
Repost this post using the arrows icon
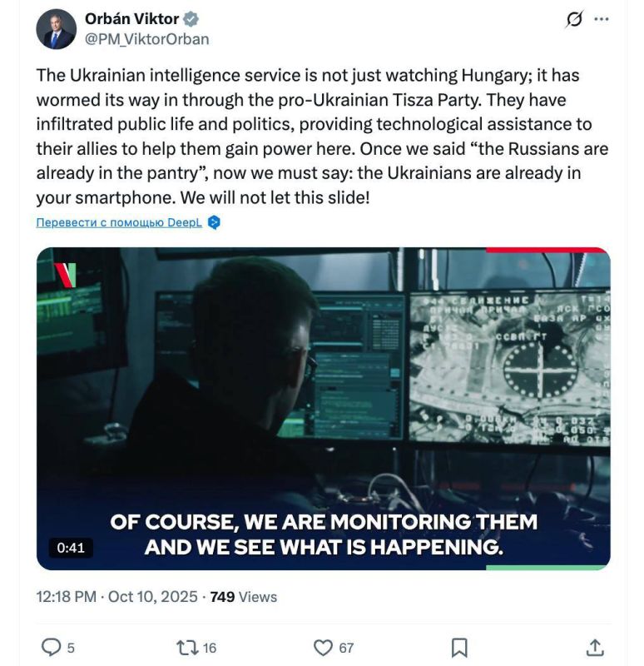pos(187,647)
